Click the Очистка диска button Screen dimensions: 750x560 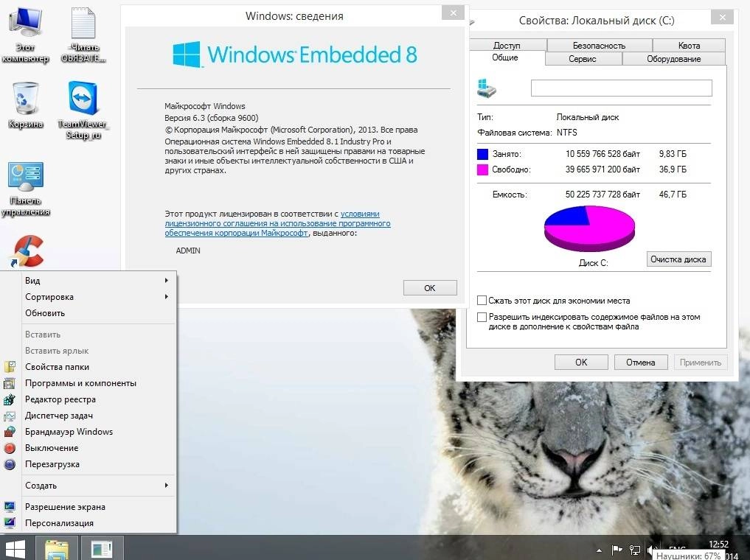coord(678,259)
